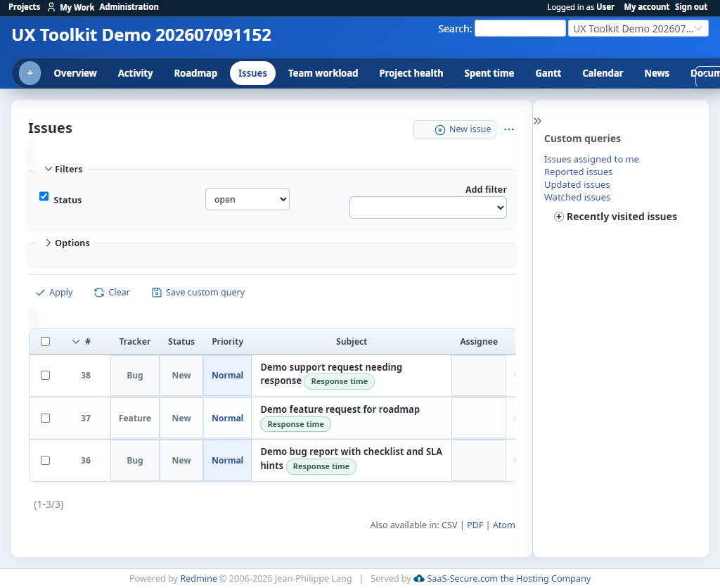
Task: Uncheck the Status filter checkbox
Action: (x=44, y=197)
